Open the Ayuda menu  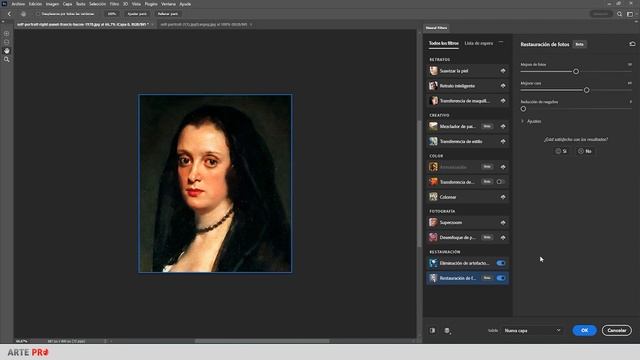coord(185,4)
